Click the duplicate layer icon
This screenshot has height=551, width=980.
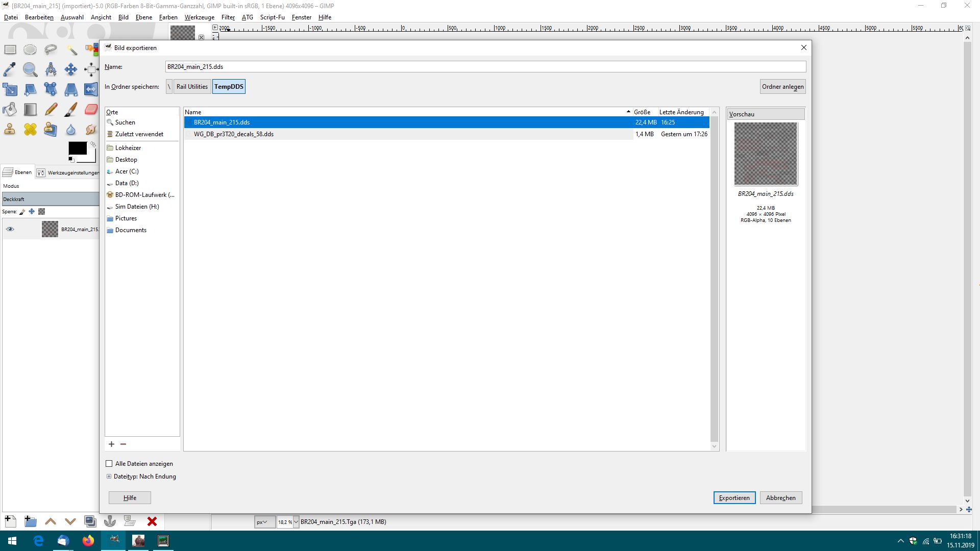click(90, 521)
